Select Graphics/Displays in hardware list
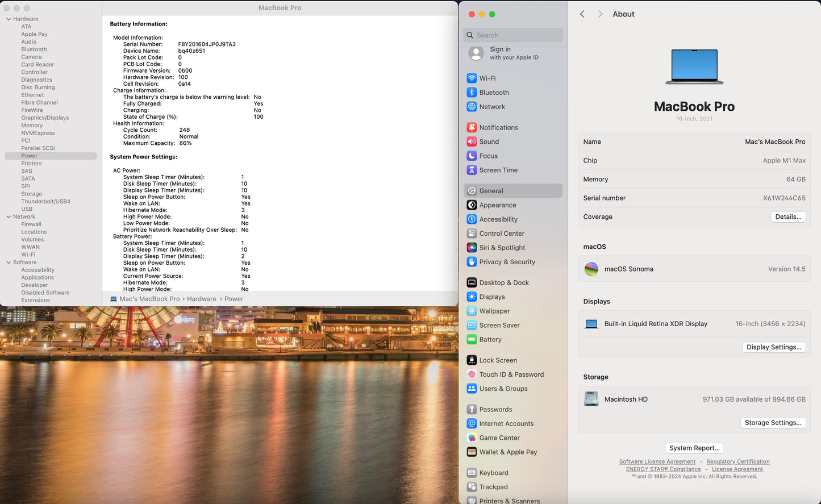Image resolution: width=821 pixels, height=504 pixels. click(x=45, y=118)
